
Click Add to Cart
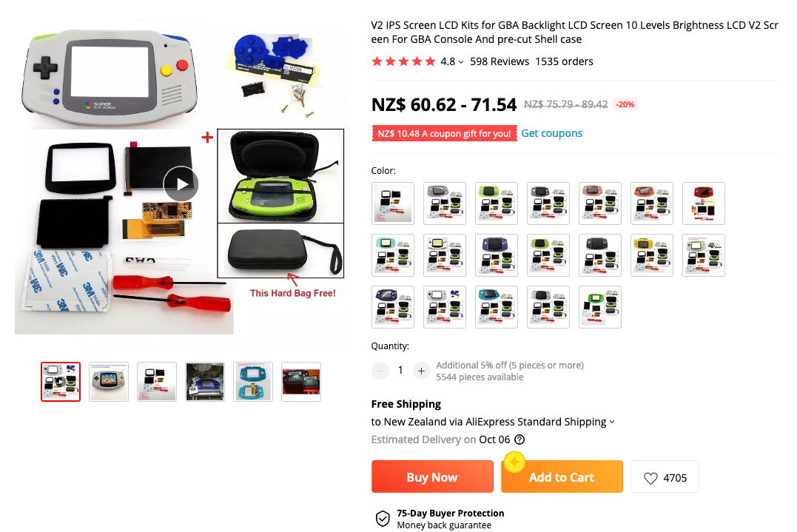562,477
